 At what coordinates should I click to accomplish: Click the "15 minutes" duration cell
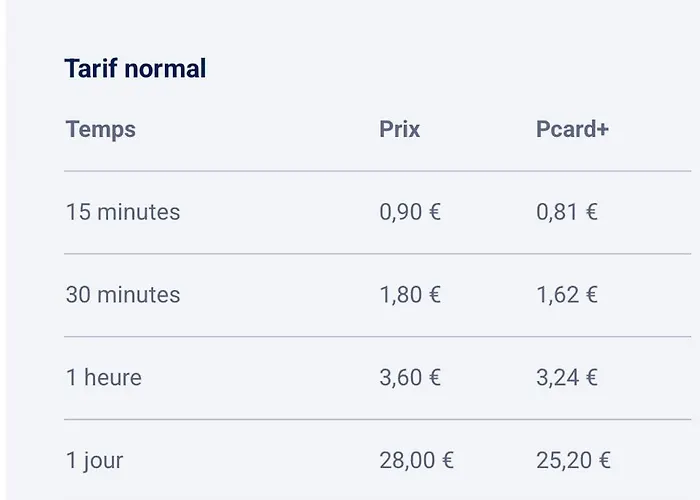123,212
